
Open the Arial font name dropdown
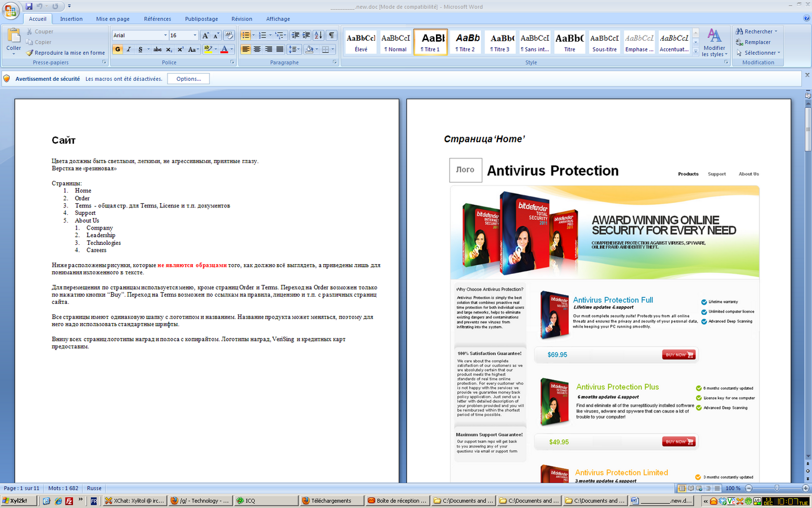165,35
